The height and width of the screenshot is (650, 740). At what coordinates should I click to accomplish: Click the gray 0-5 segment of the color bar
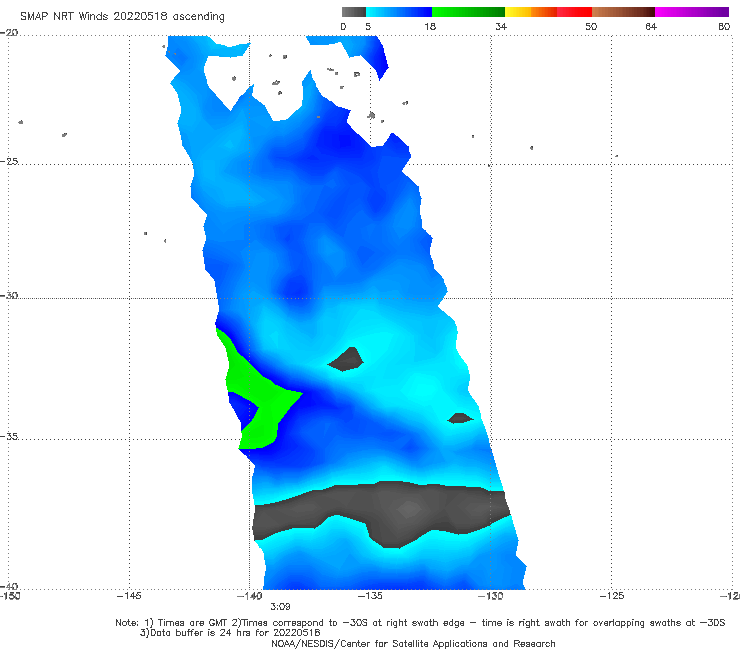coord(353,12)
